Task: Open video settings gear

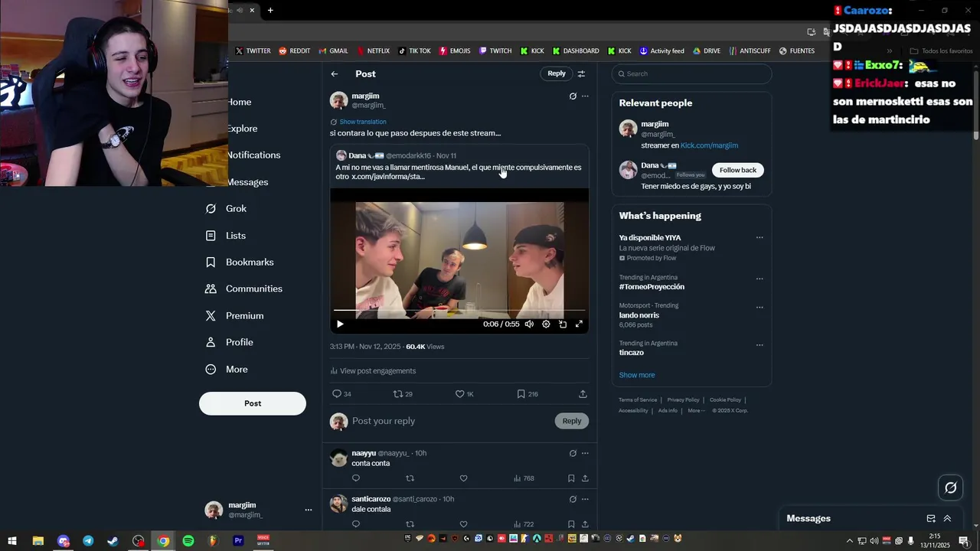Action: pos(546,324)
